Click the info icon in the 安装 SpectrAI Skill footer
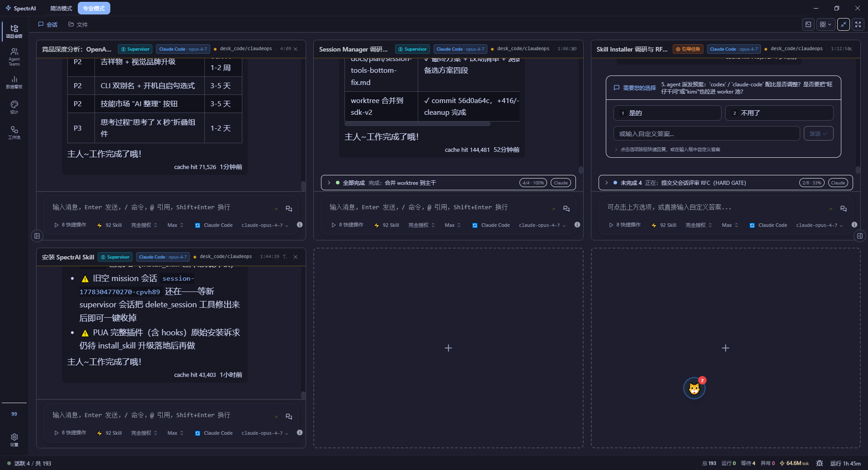This screenshot has width=868, height=470. (300, 432)
